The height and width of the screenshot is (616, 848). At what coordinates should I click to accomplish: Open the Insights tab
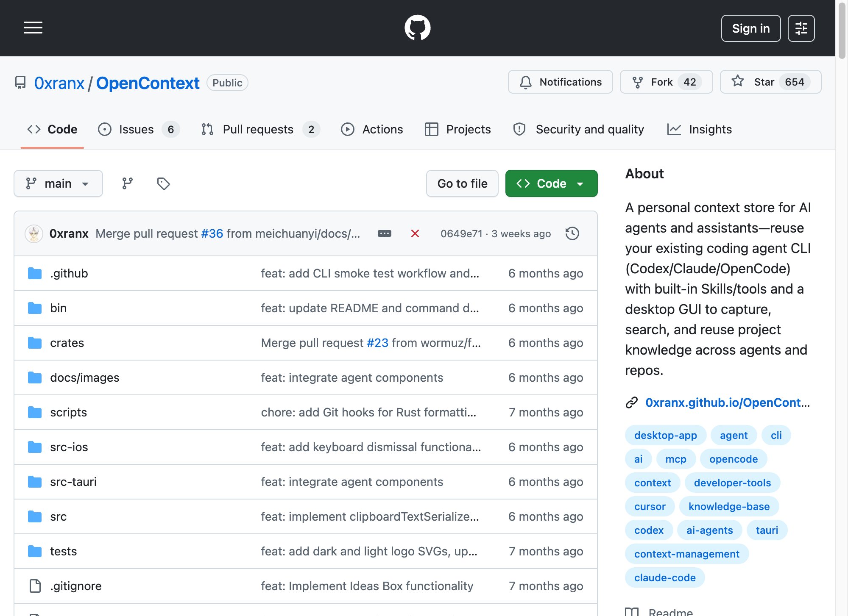click(x=699, y=129)
